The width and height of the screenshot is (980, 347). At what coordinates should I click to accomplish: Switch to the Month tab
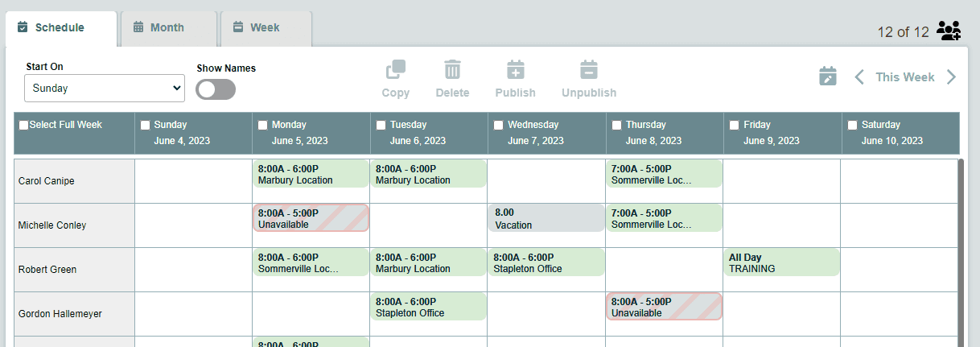point(168,28)
